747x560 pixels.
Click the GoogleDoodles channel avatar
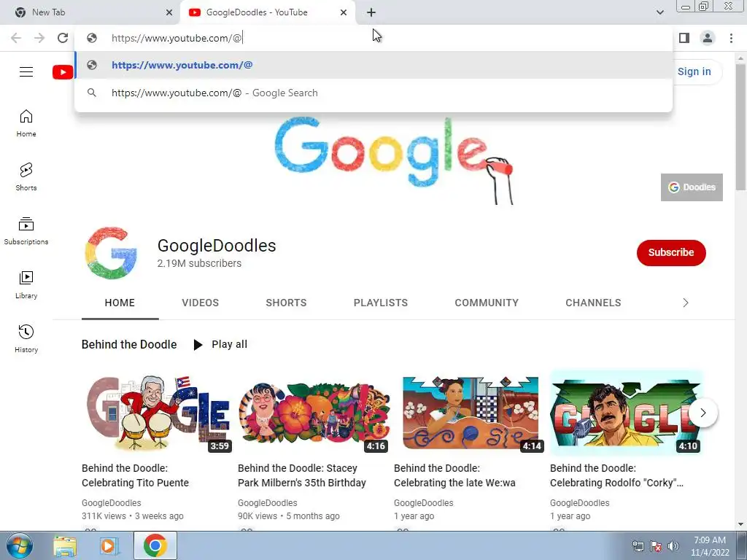(111, 253)
